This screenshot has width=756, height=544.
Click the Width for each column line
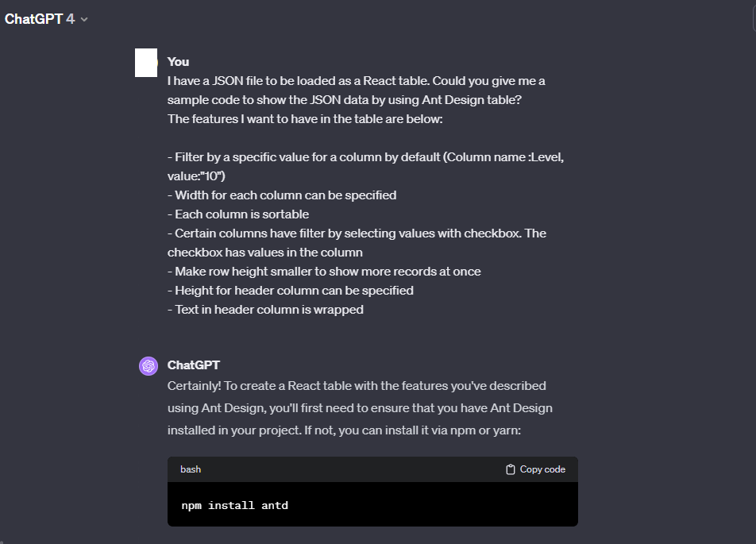tap(282, 195)
